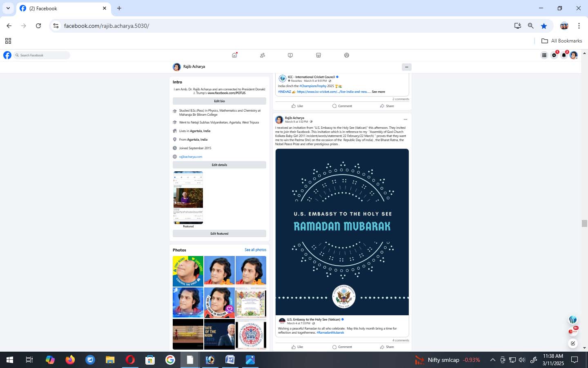Open U.S. Embassy to the Holy See page name
This screenshot has height=368, width=588.
pyautogui.click(x=314, y=319)
